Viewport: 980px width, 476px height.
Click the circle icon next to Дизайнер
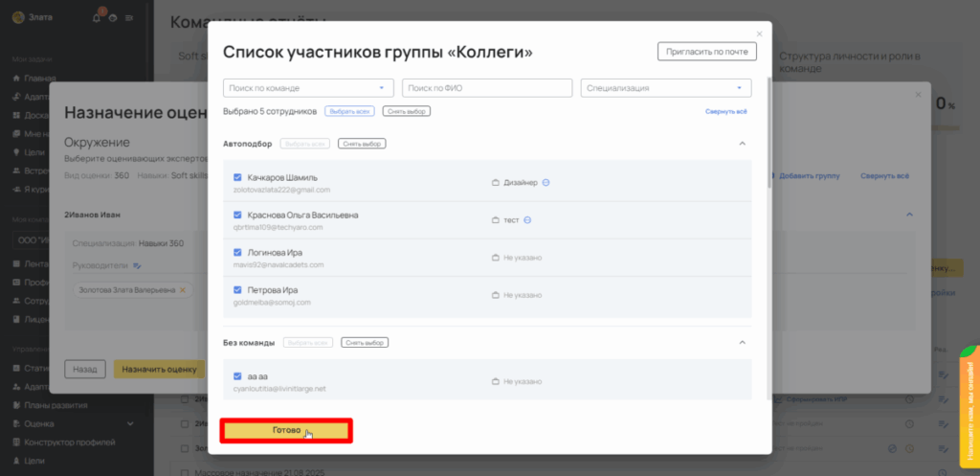pos(546,183)
